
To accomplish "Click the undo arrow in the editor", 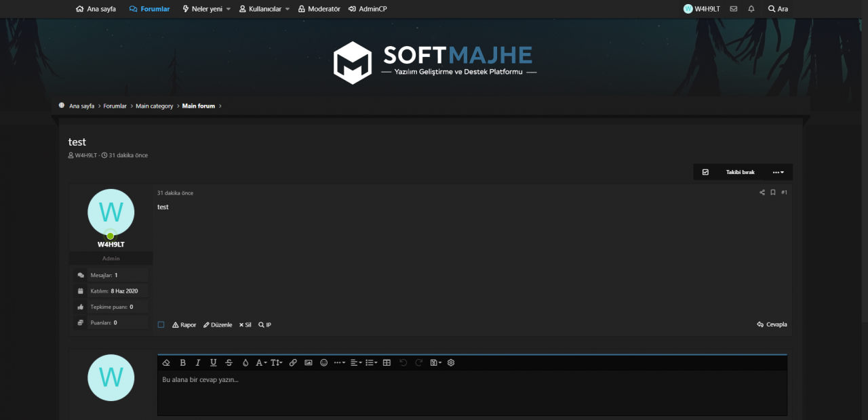I will [403, 362].
